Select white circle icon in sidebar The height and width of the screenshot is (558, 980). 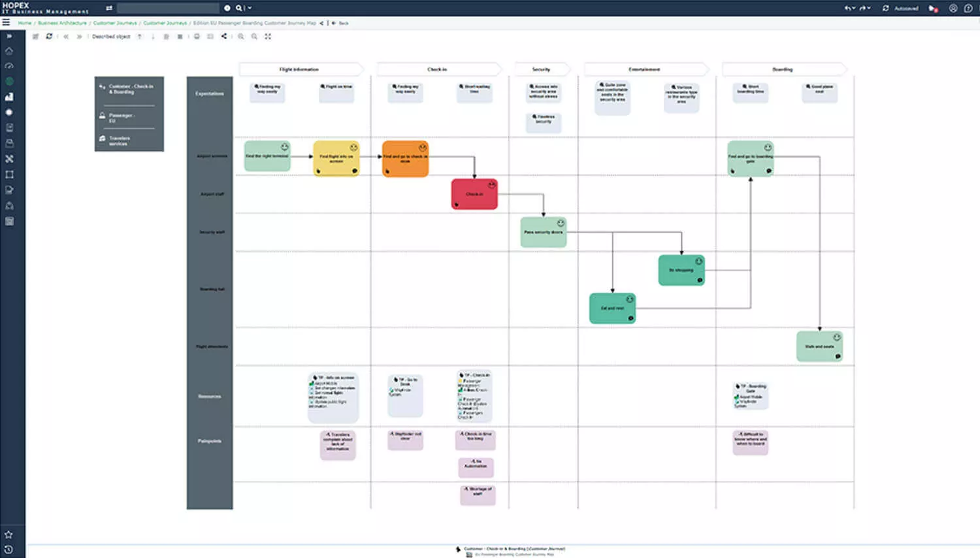(x=9, y=112)
